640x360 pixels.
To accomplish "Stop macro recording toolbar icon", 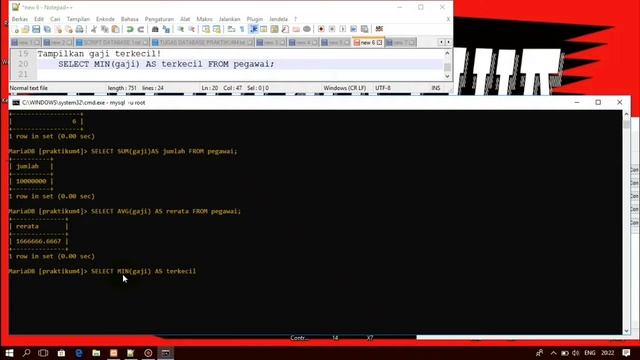I will pos(332,29).
